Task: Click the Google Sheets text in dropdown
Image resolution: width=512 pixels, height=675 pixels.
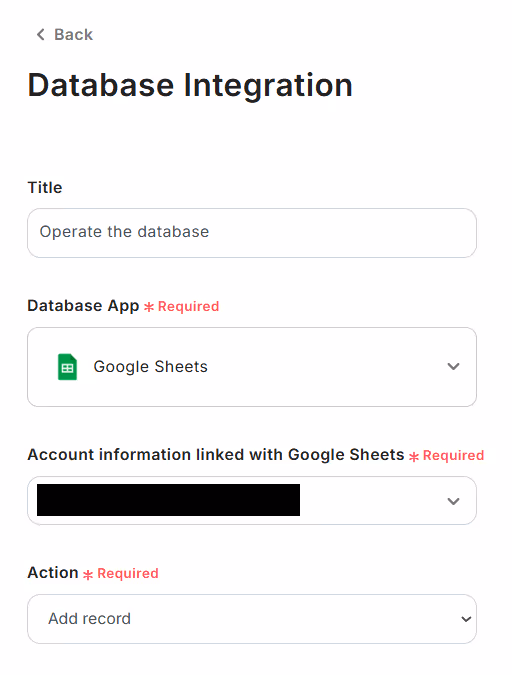Action: click(x=151, y=367)
